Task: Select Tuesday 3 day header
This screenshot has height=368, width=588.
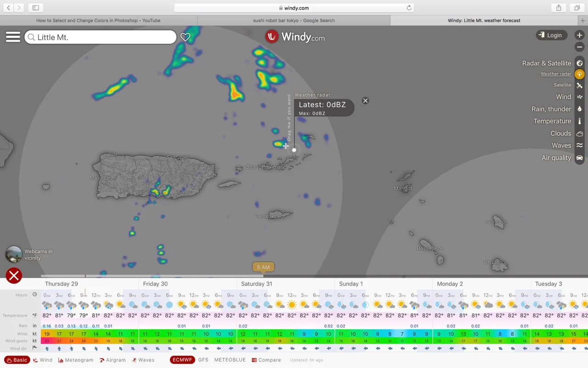Action: [x=548, y=284]
